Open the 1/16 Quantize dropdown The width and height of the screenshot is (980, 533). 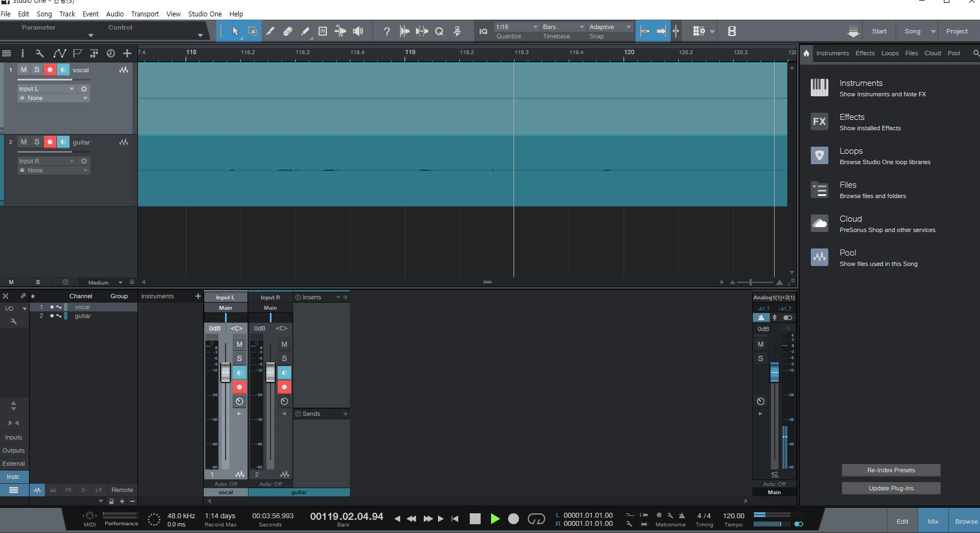517,27
